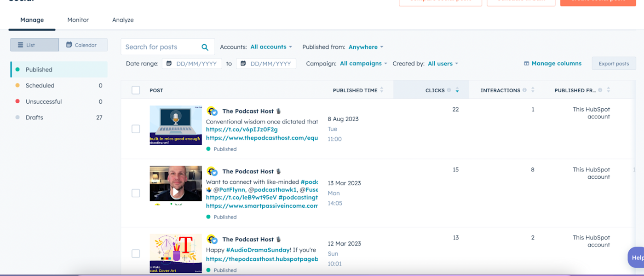Tick the select-all posts checkbox

point(136,90)
